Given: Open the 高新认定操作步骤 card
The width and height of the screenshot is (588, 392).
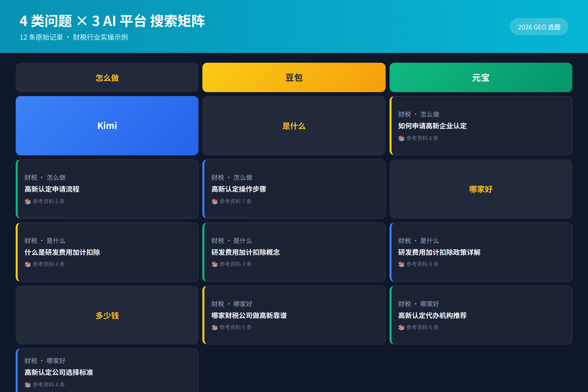Looking at the screenshot, I should [294, 189].
